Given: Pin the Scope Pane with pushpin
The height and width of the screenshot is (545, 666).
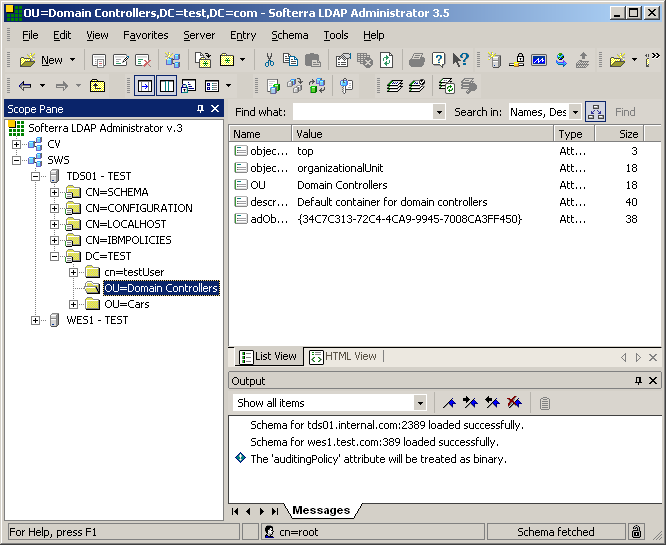Looking at the screenshot, I should [200, 108].
